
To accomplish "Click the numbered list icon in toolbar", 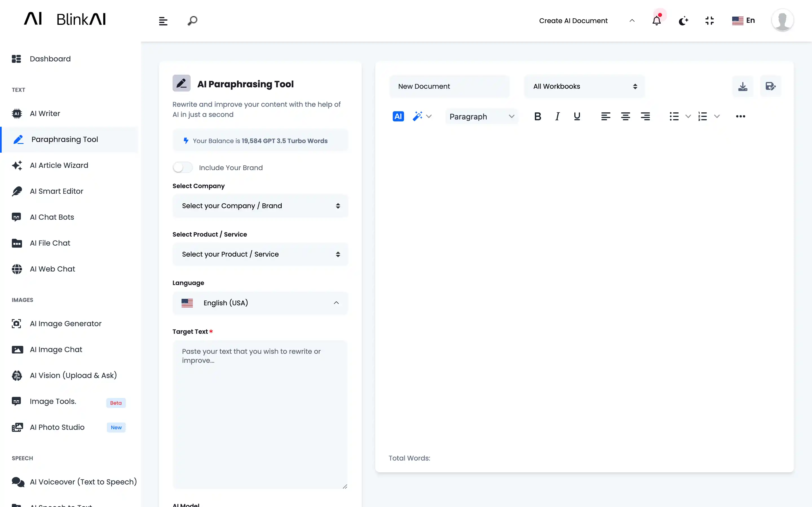I will click(x=702, y=116).
